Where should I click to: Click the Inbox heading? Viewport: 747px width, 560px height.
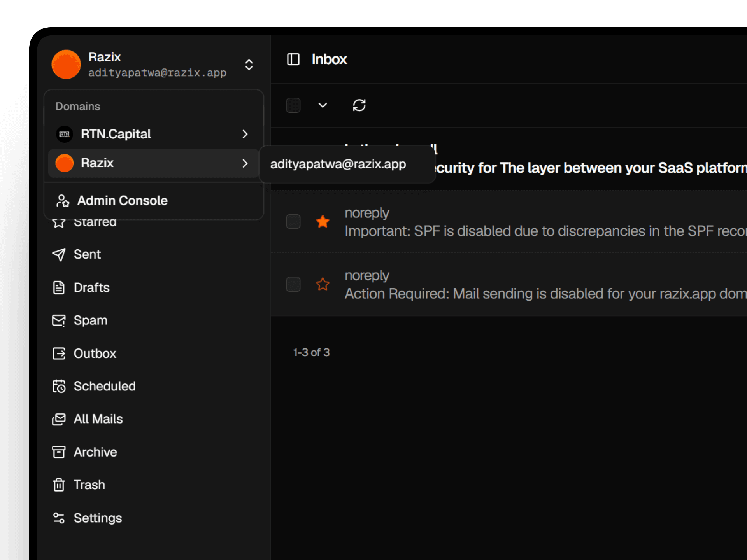[x=329, y=59]
